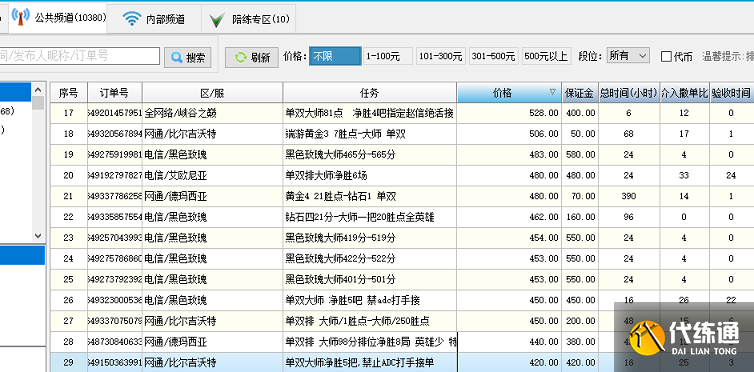Screen dimensions: 754x372
Task: Switch to the 陪练专区(10) tab
Action: 249,19
